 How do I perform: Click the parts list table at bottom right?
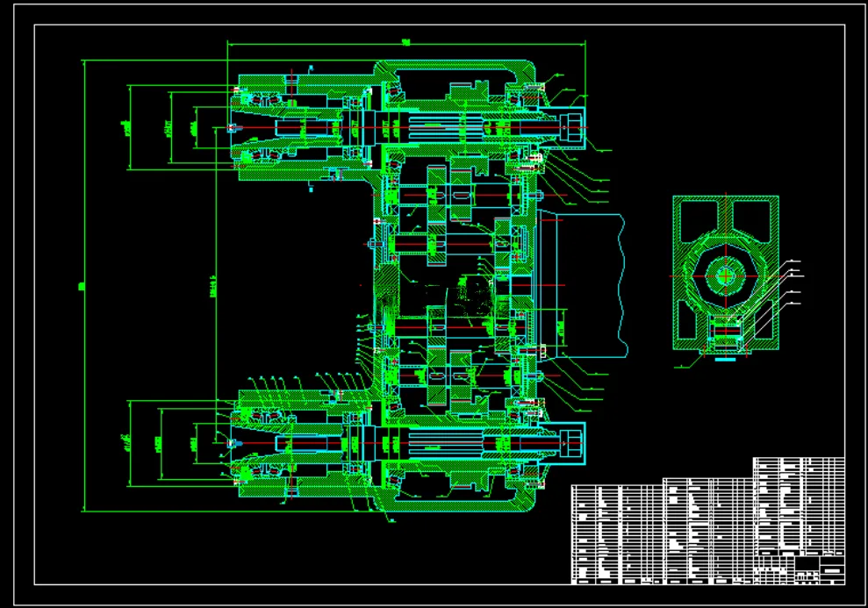708,521
